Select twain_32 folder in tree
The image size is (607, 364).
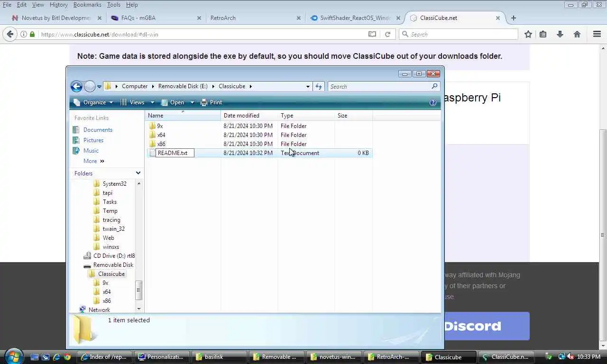pyautogui.click(x=113, y=229)
